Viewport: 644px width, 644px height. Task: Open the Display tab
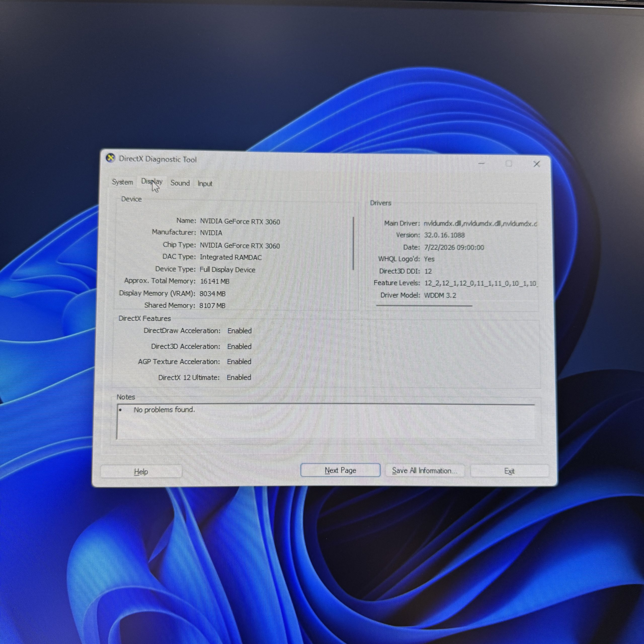(152, 182)
